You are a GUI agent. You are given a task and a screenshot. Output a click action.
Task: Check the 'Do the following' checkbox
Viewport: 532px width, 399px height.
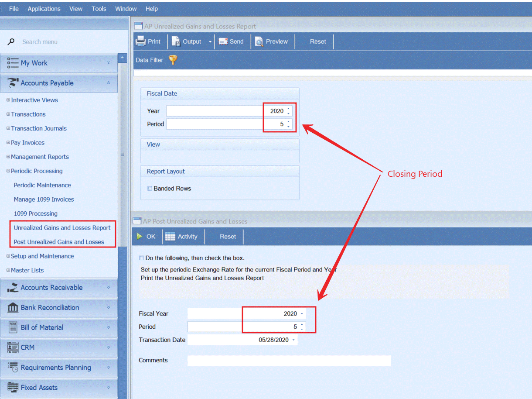(x=141, y=258)
